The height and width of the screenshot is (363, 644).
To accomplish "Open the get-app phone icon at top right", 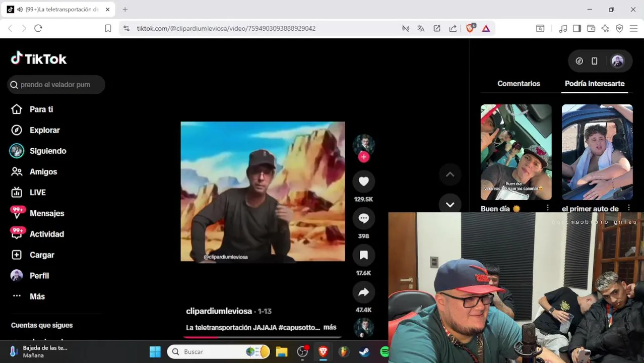I will 594,61.
